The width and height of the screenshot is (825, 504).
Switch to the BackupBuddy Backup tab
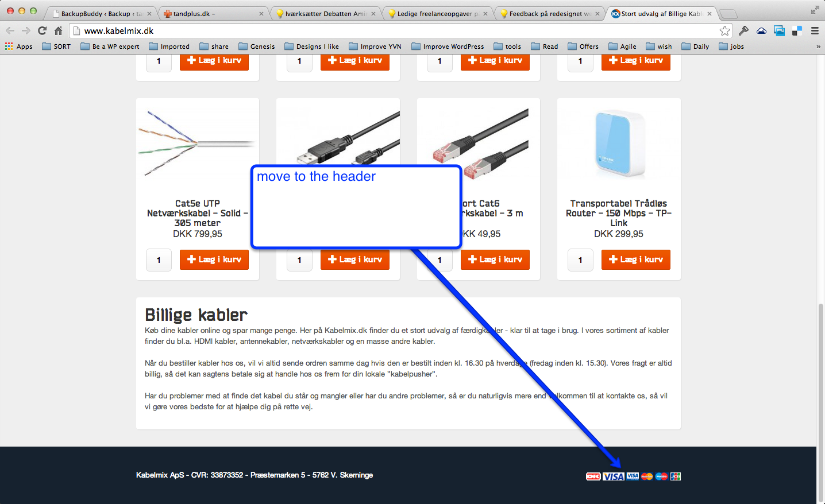pyautogui.click(x=102, y=14)
